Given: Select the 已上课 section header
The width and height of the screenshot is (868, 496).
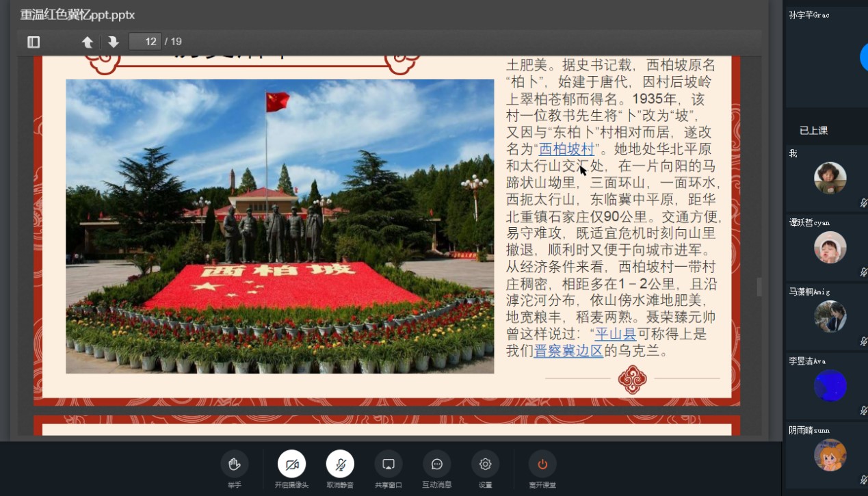Looking at the screenshot, I should (x=814, y=131).
